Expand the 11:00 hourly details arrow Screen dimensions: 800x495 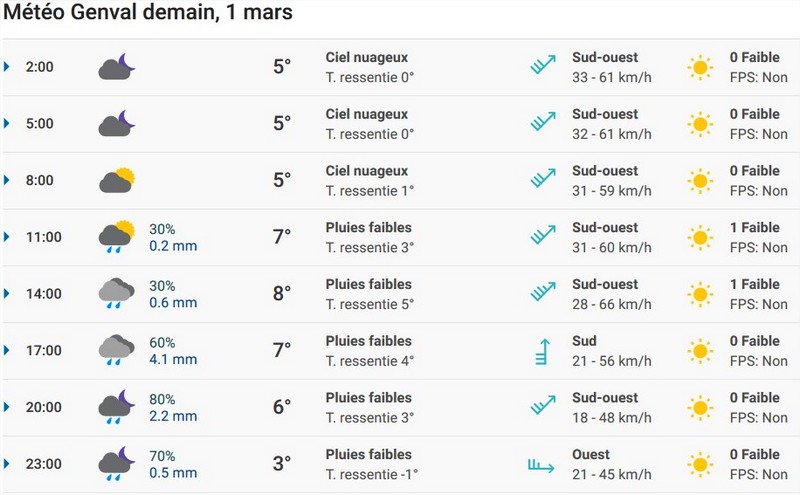8,237
